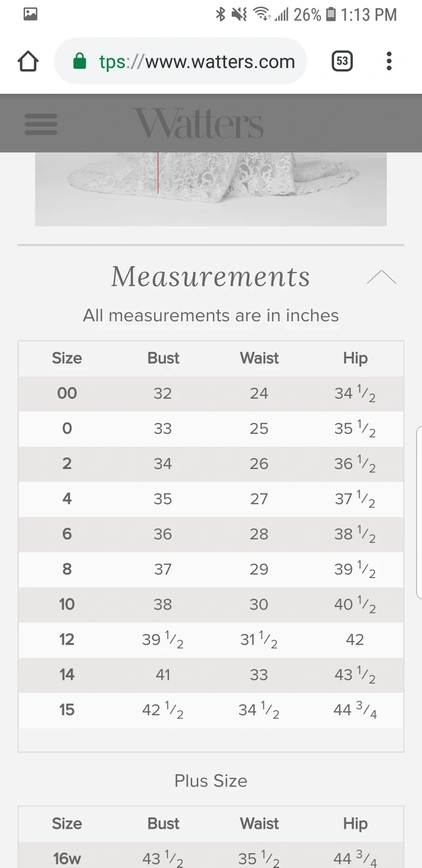Image resolution: width=422 pixels, height=868 pixels.
Task: Tap the Bust column header
Action: [x=163, y=358]
